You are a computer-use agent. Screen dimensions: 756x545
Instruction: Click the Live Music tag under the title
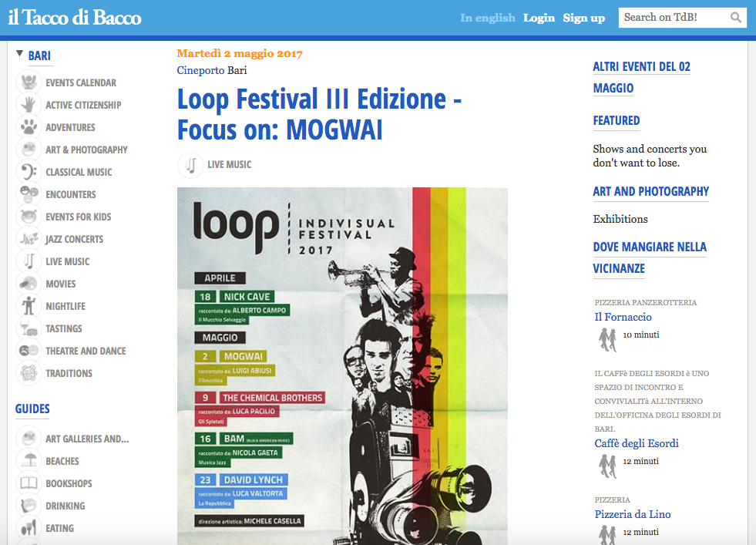click(x=230, y=165)
